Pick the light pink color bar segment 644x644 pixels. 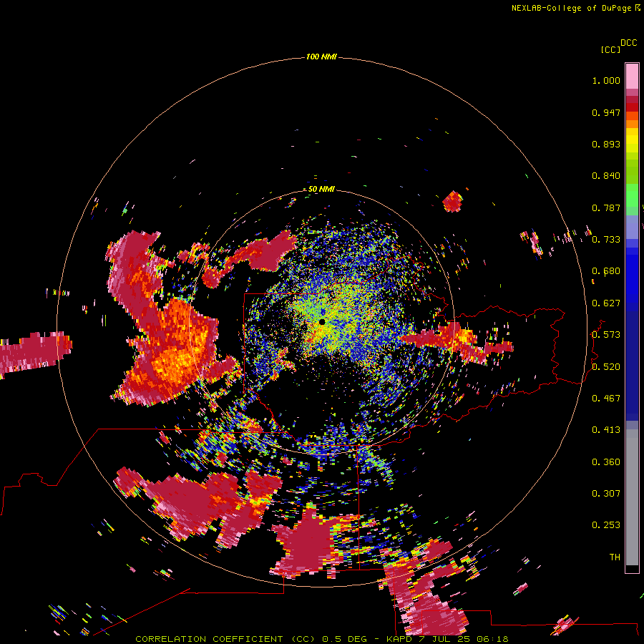632,76
